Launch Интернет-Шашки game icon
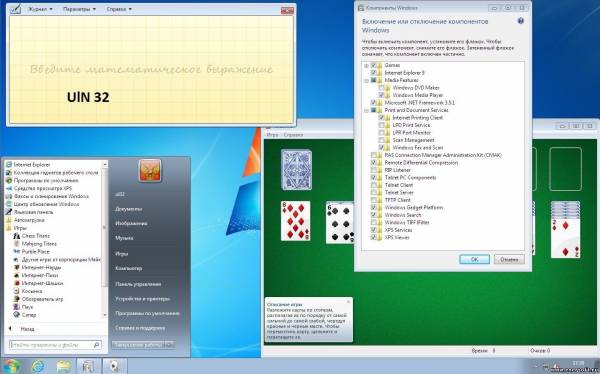The height and width of the screenshot is (374, 600). click(x=16, y=283)
